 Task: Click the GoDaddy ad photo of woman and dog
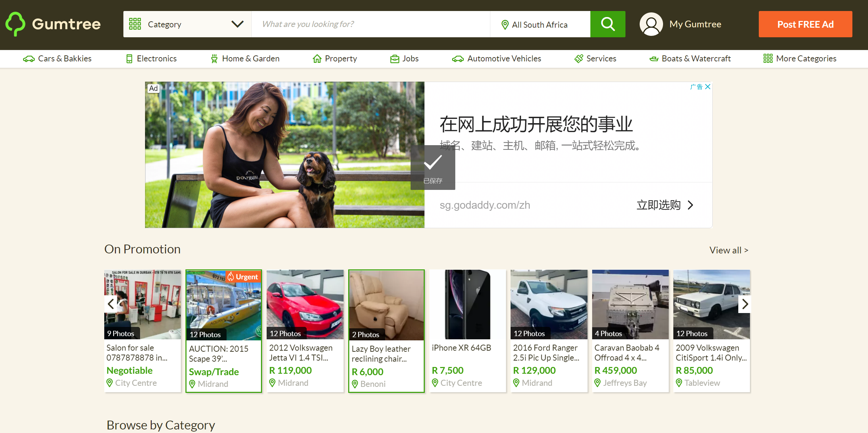point(285,155)
